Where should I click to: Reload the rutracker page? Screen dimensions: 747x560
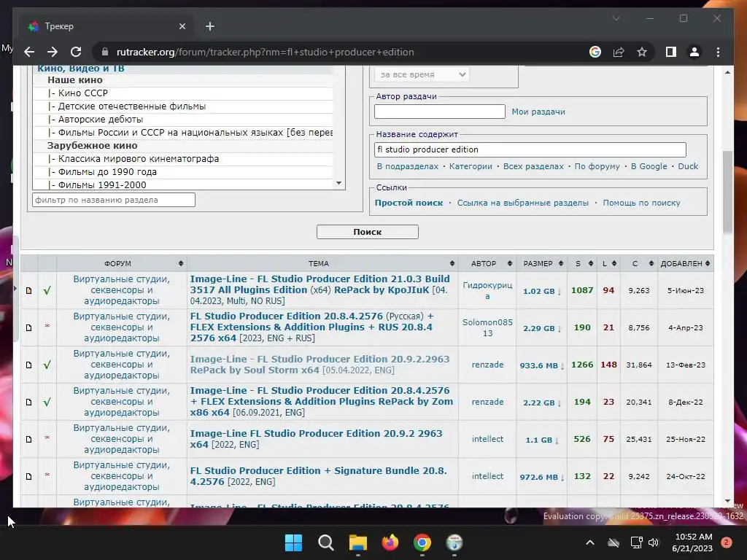point(76,52)
